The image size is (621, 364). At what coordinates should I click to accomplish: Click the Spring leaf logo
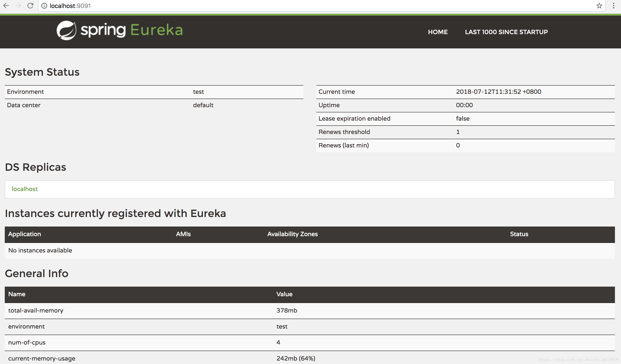coord(66,30)
